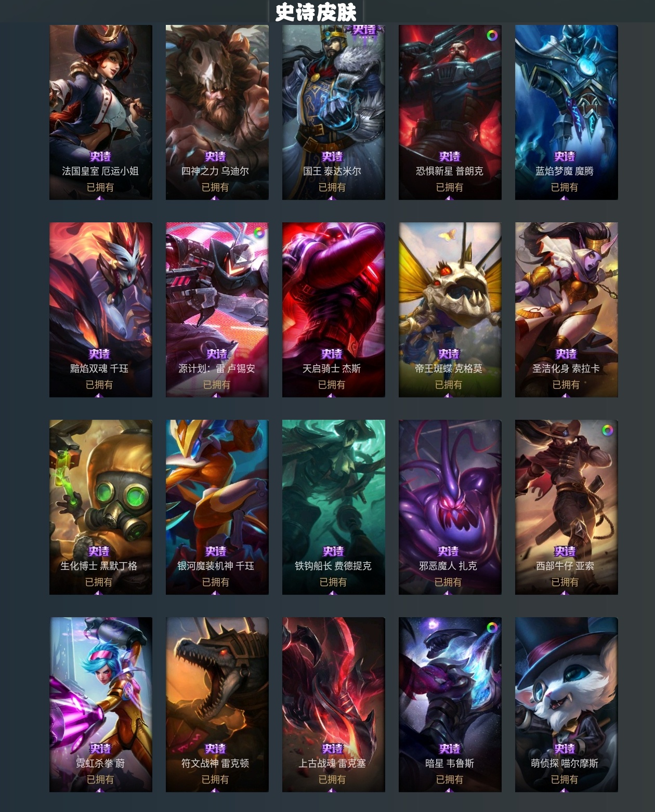Image resolution: width=655 pixels, height=812 pixels.
Task: Select the 史诗皮肤 heading tab
Action: click(316, 12)
